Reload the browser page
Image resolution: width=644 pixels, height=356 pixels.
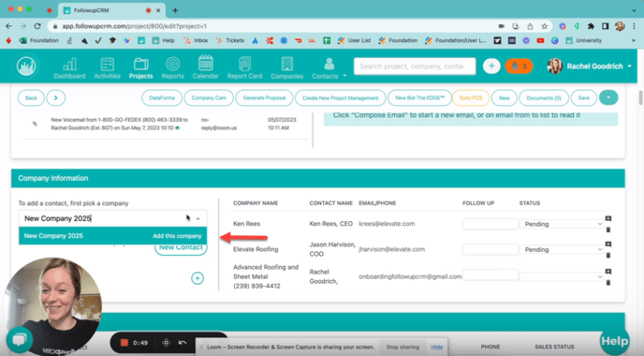pyautogui.click(x=37, y=26)
